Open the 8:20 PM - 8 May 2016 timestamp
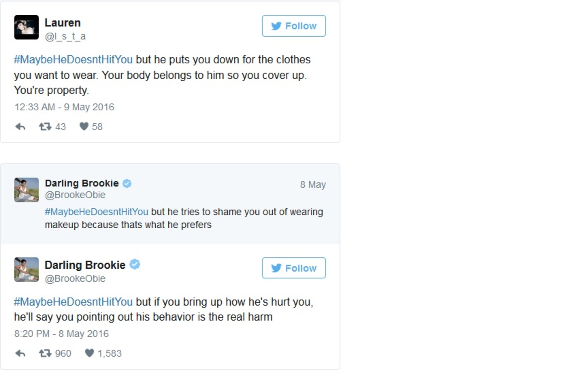 click(x=61, y=334)
